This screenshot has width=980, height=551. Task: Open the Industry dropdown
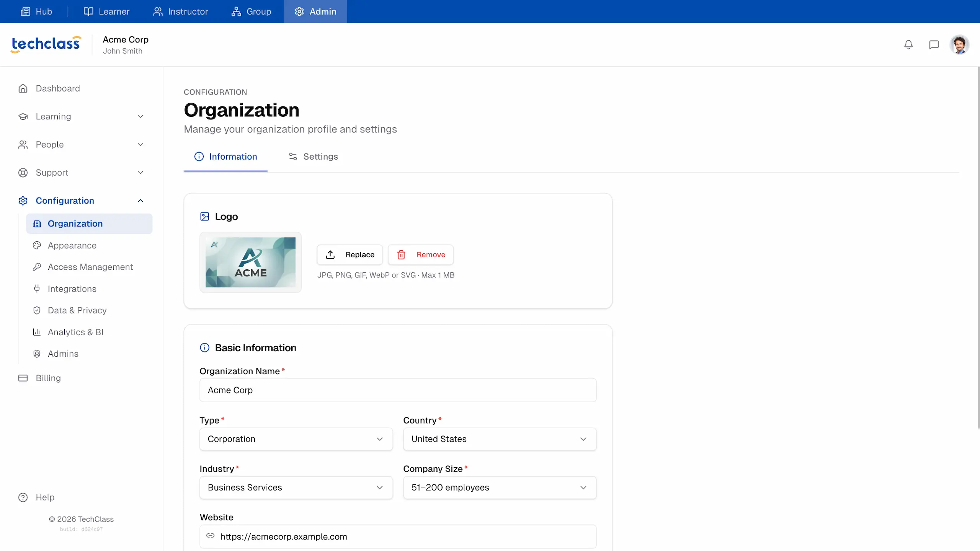click(296, 487)
